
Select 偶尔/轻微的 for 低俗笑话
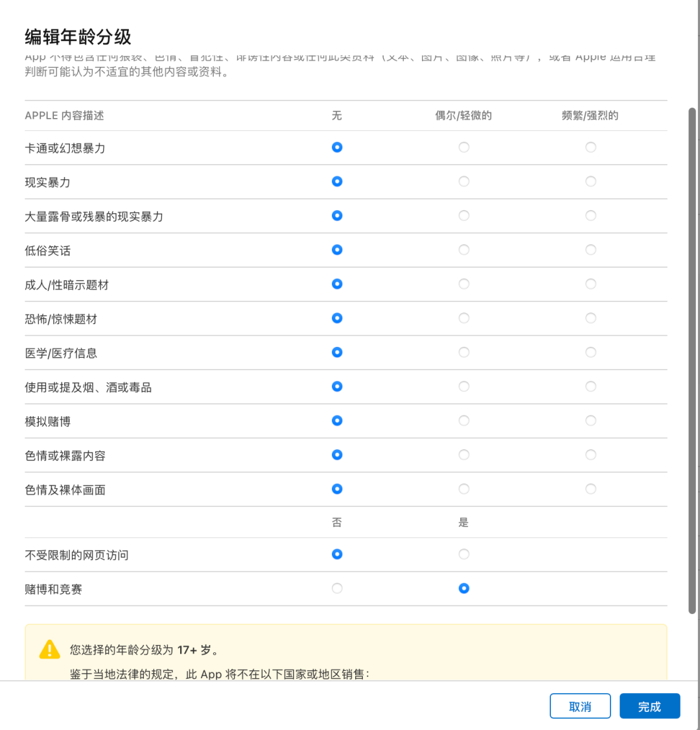[x=463, y=250]
